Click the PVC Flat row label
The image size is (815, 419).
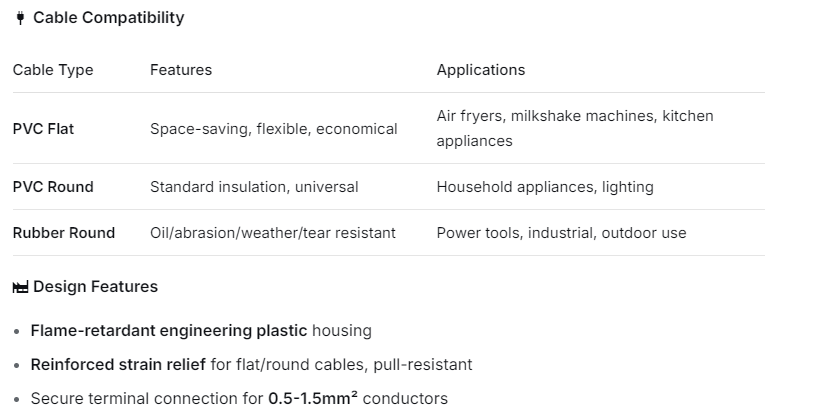click(x=43, y=129)
